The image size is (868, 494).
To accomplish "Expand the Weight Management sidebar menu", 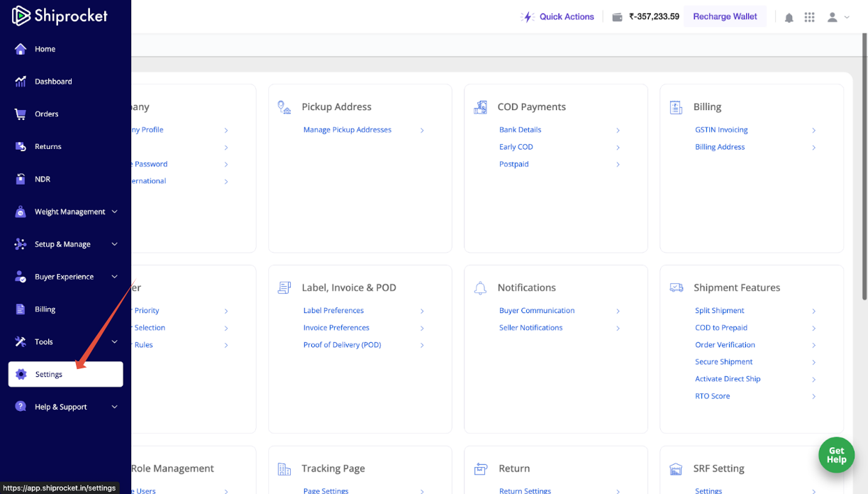I will click(69, 212).
